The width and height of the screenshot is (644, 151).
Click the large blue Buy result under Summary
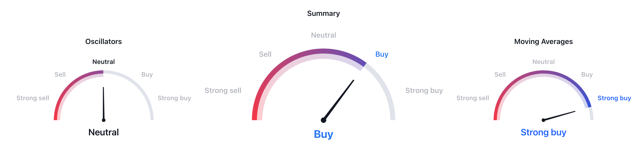tap(324, 134)
